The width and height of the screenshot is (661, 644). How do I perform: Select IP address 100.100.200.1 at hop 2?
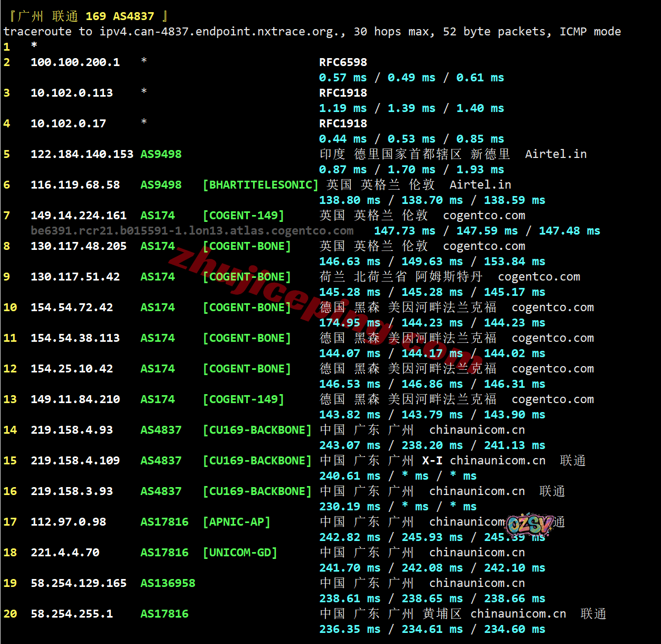click(75, 62)
